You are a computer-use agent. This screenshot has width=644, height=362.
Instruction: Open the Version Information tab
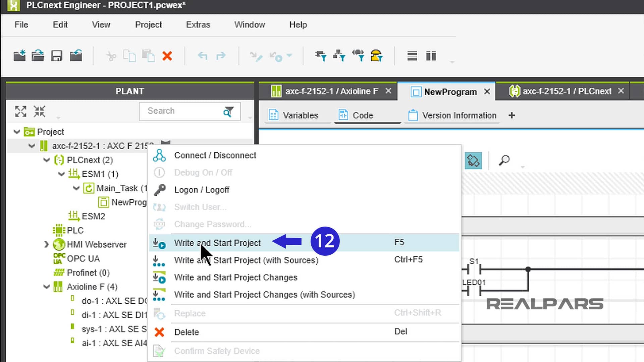click(452, 115)
